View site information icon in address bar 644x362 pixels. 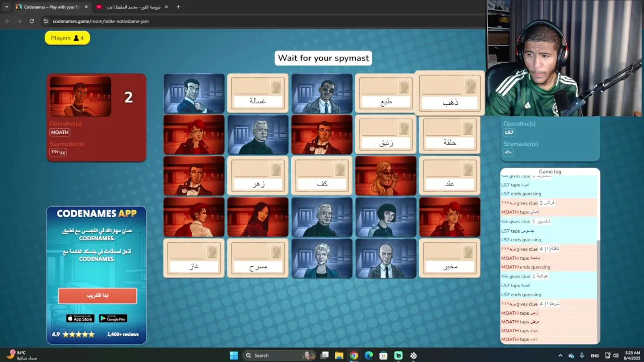tap(46, 21)
